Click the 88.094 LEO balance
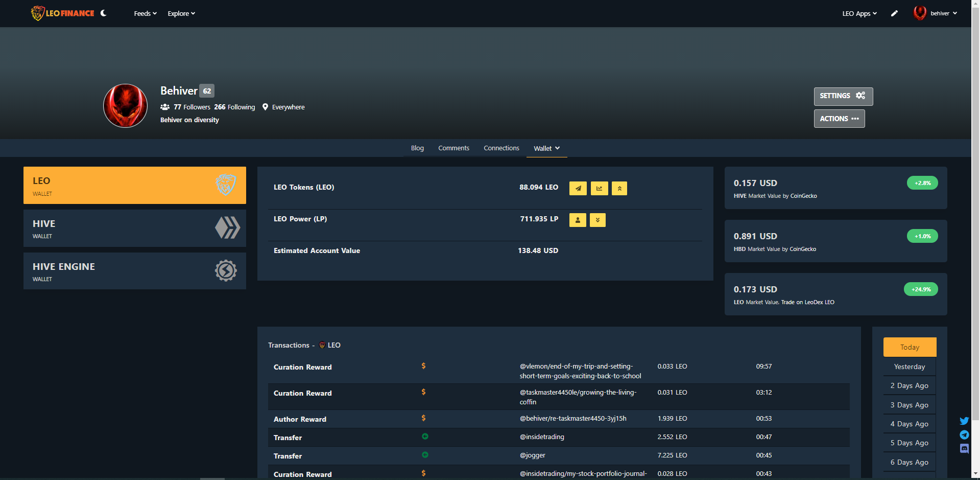Image resolution: width=980 pixels, height=480 pixels. [539, 188]
